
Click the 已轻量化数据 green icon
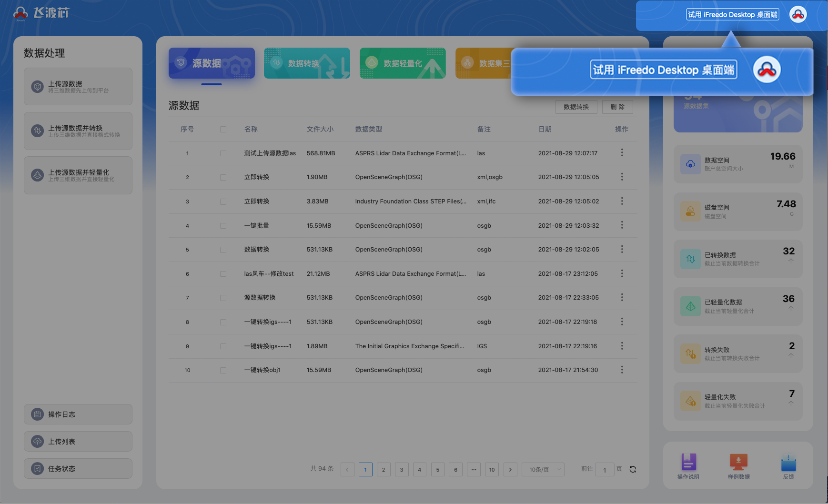(690, 306)
